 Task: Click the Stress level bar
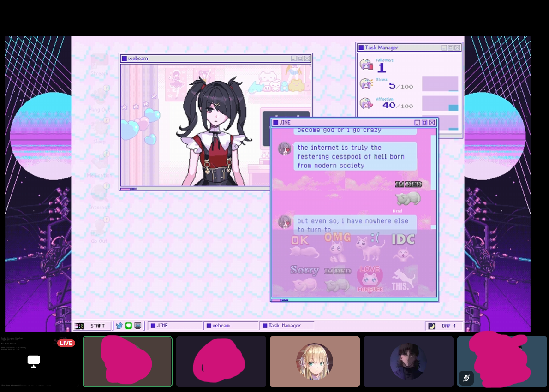tap(440, 84)
